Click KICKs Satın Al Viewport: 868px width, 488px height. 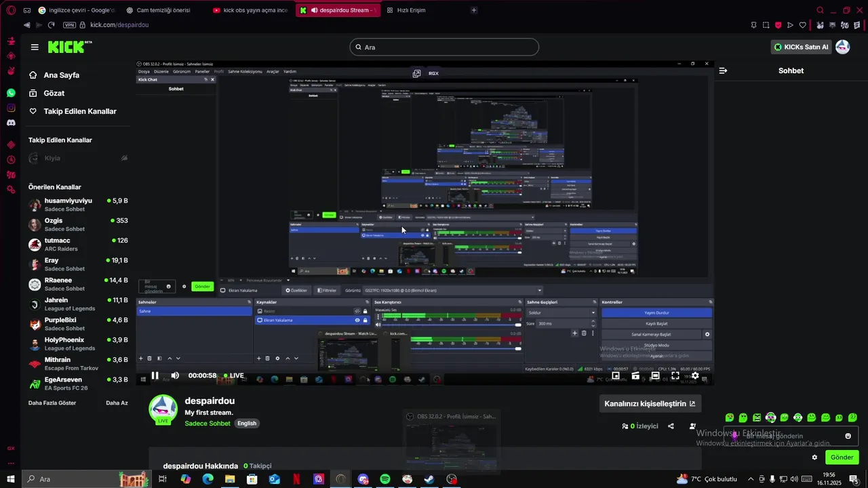click(x=802, y=47)
